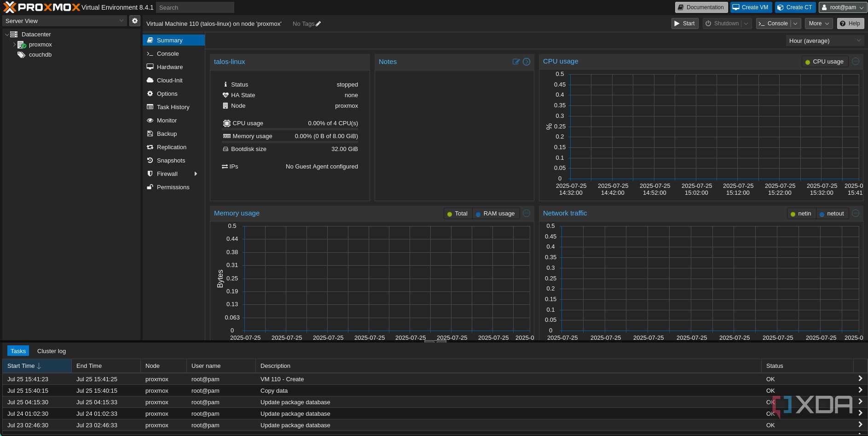The image size is (868, 436).
Task: Open details arrow for VM 110 - Create task
Action: (x=860, y=378)
